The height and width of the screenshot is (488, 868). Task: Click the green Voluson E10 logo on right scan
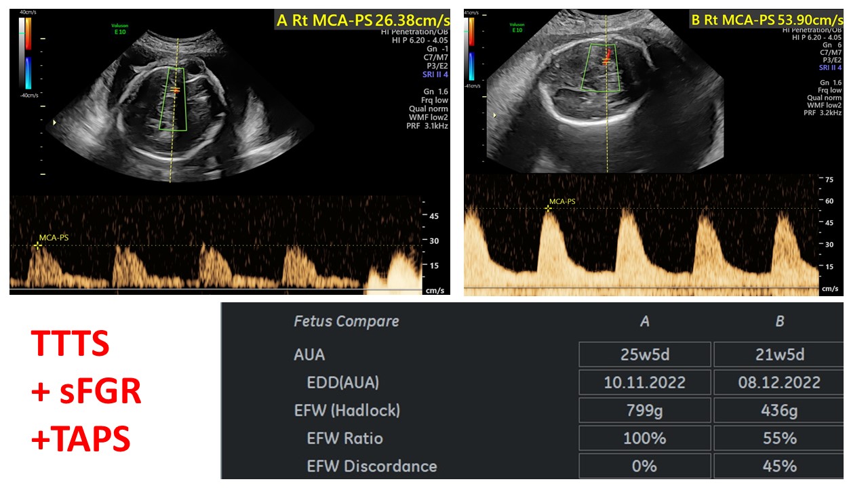pyautogui.click(x=517, y=28)
